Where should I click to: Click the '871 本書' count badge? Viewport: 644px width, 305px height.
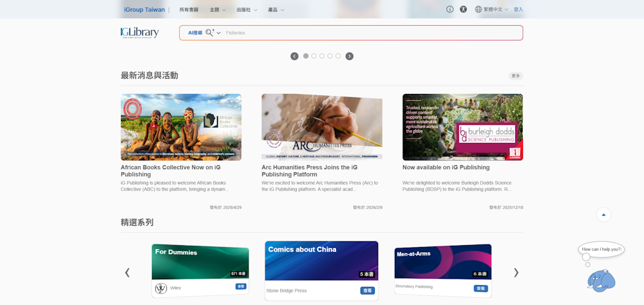click(238, 274)
